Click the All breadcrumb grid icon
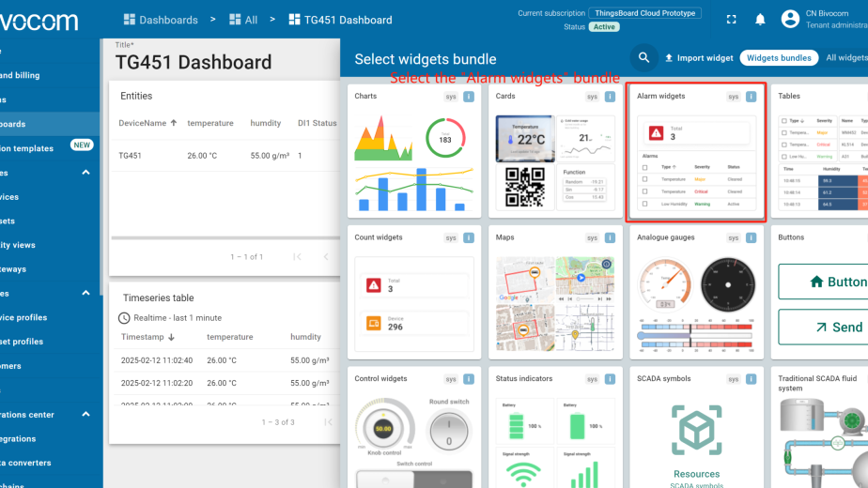Viewport: 868px width, 488px height. (235, 20)
